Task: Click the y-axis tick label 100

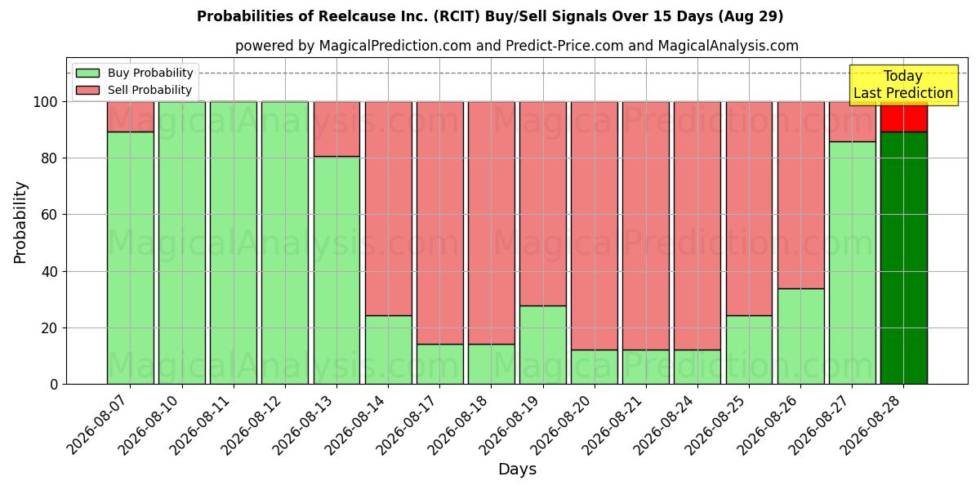Action: tap(46, 102)
